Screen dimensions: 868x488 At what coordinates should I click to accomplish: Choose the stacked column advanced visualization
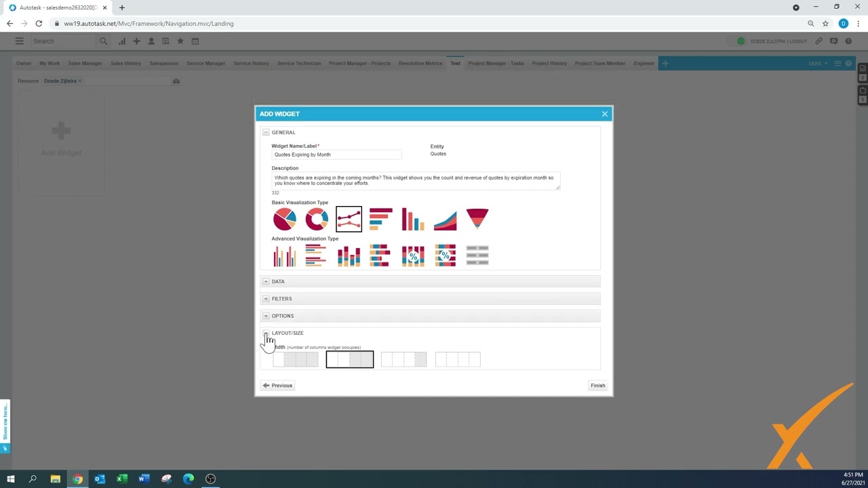(x=349, y=256)
